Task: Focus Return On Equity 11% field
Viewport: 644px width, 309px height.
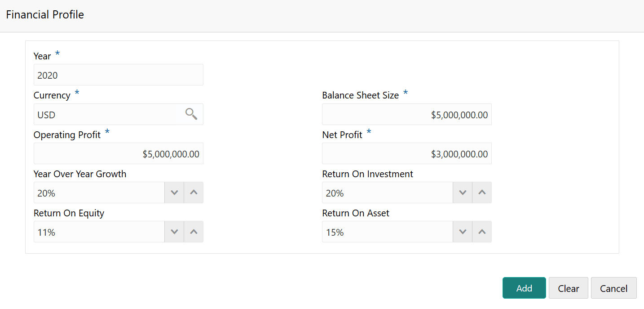Action: click(x=99, y=232)
